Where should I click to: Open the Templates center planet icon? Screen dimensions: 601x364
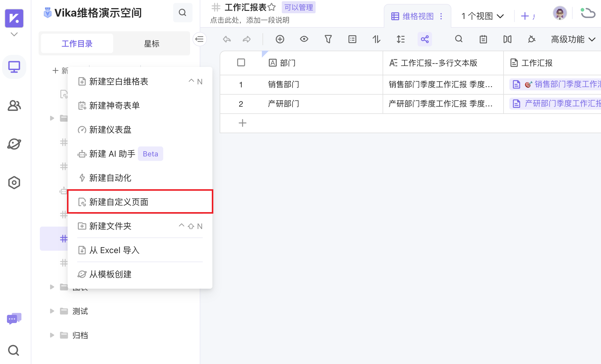pos(14,144)
